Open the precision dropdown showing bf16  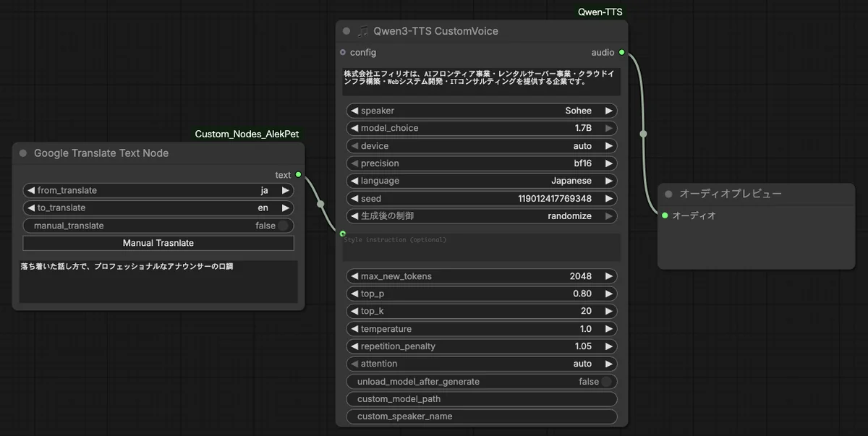click(482, 163)
